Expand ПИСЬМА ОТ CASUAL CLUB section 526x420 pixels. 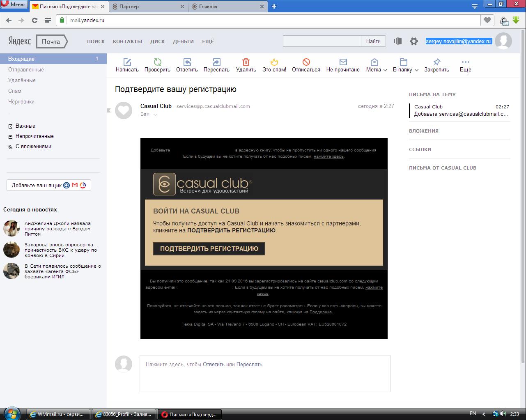pos(443,168)
